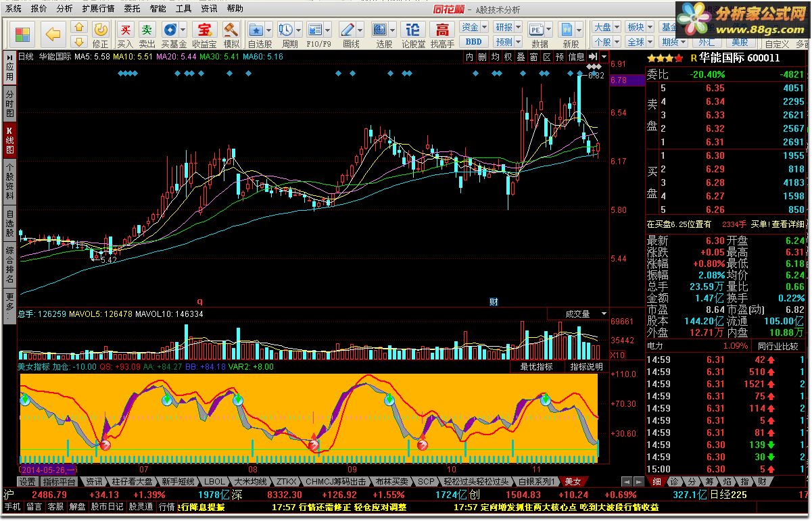Image resolution: width=812 pixels, height=521 pixels.
Task: Launch the 模拟 gavel simulation icon
Action: (231, 34)
